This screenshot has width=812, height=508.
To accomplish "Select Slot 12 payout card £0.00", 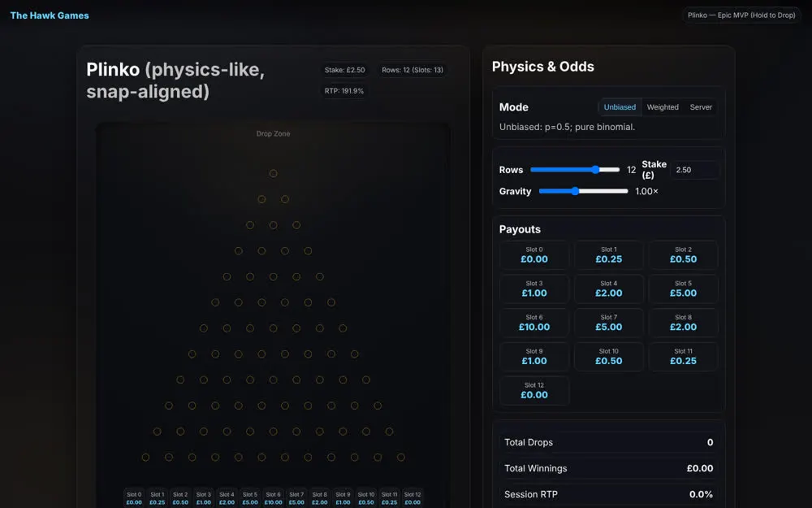I will pos(534,391).
